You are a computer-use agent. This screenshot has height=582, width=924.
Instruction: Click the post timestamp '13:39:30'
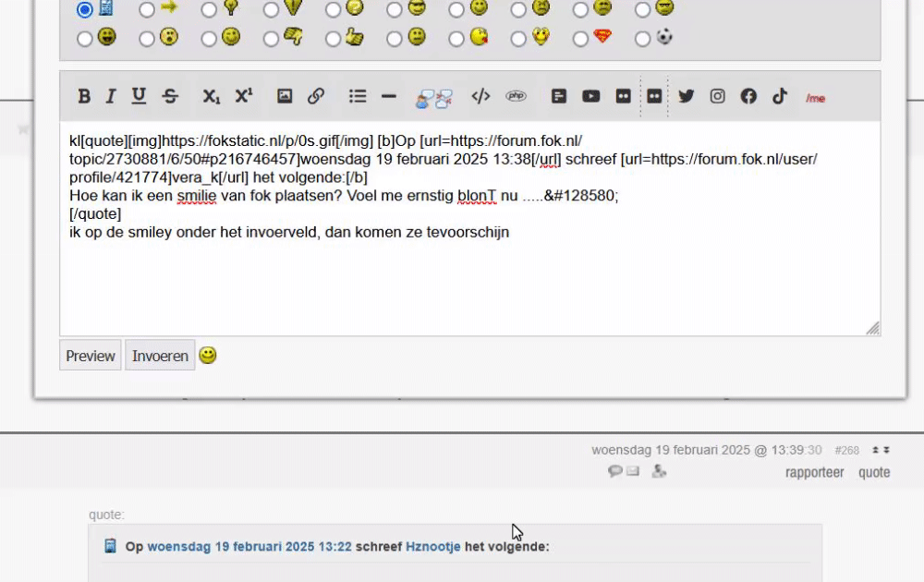[796, 450]
